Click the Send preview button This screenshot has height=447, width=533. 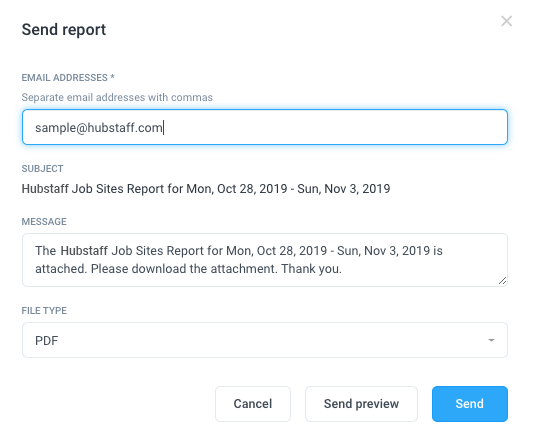coord(361,404)
